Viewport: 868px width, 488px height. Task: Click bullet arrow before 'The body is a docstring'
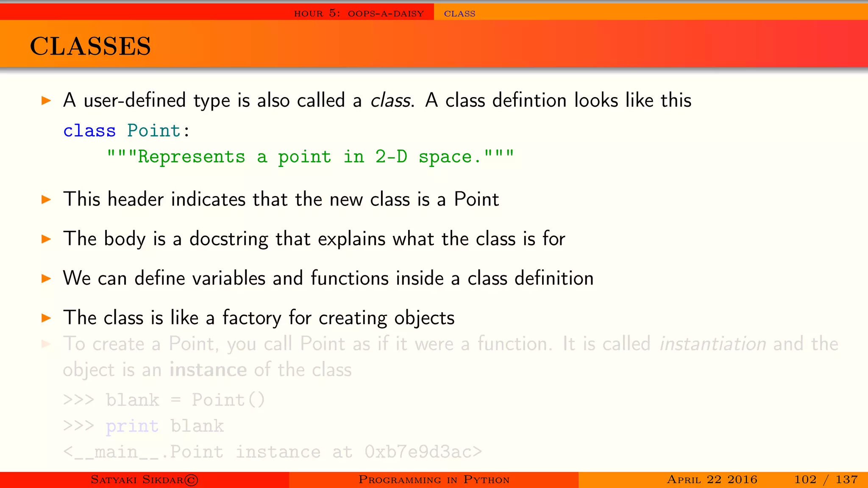click(x=46, y=239)
